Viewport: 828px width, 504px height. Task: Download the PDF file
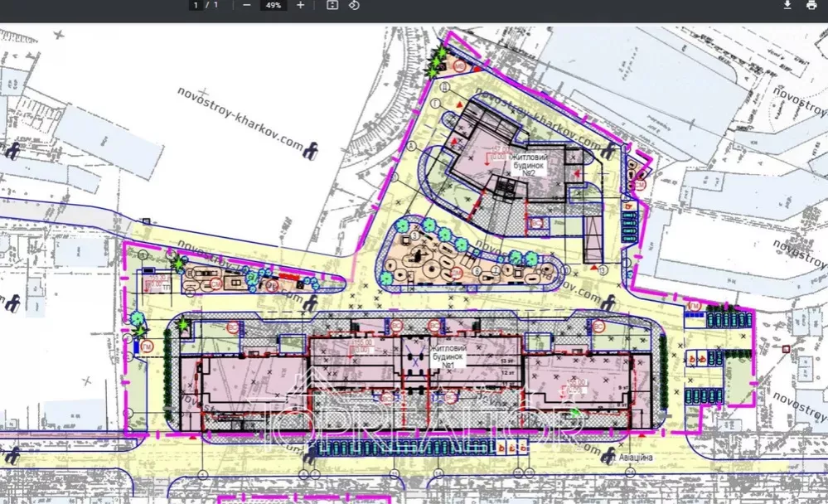coord(787,5)
